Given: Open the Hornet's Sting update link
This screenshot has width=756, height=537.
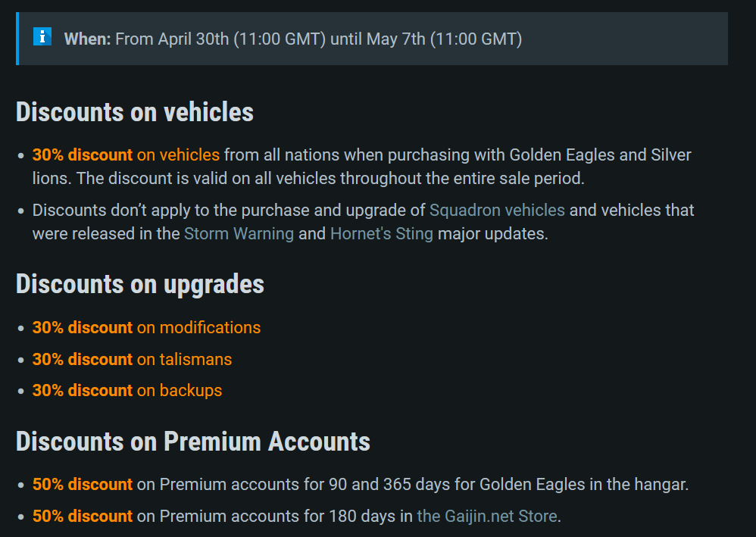Looking at the screenshot, I should pyautogui.click(x=381, y=233).
